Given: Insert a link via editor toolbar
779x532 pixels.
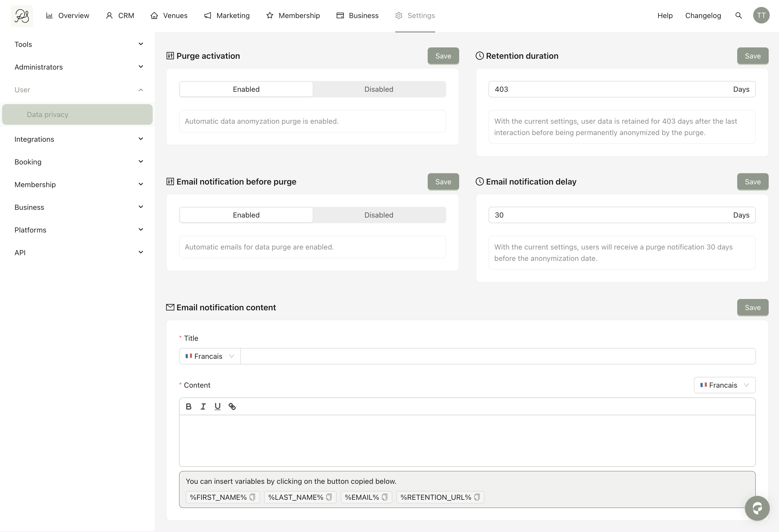Looking at the screenshot, I should pyautogui.click(x=232, y=406).
